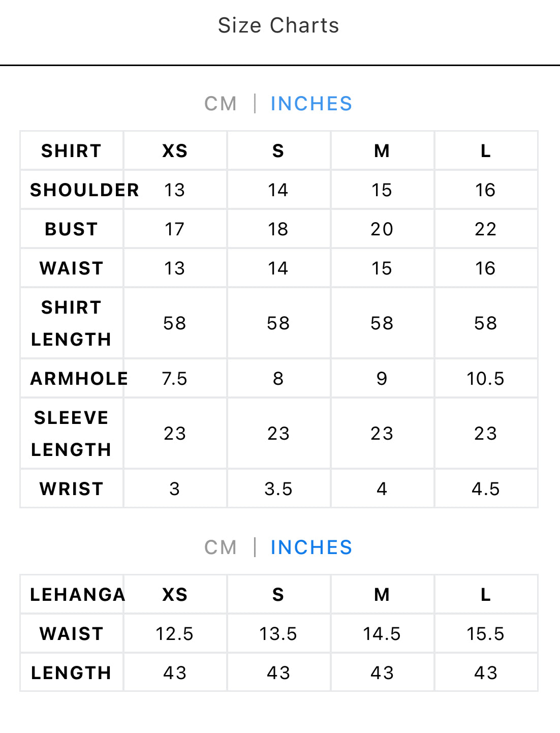
Task: Click lehenga WAIST value 12.5 cell
Action: pyautogui.click(x=175, y=634)
